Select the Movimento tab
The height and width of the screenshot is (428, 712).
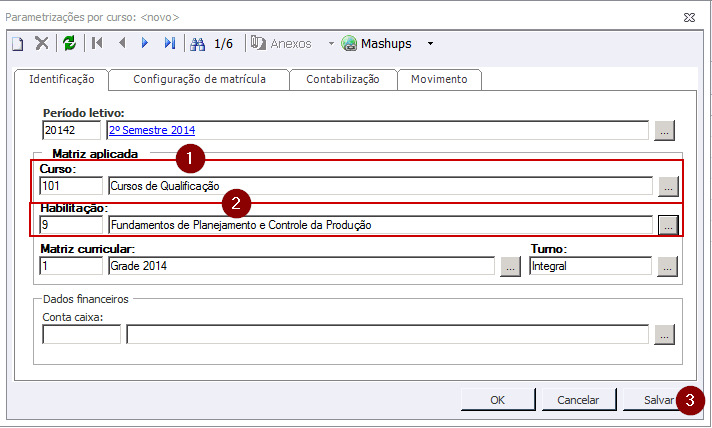(438, 79)
